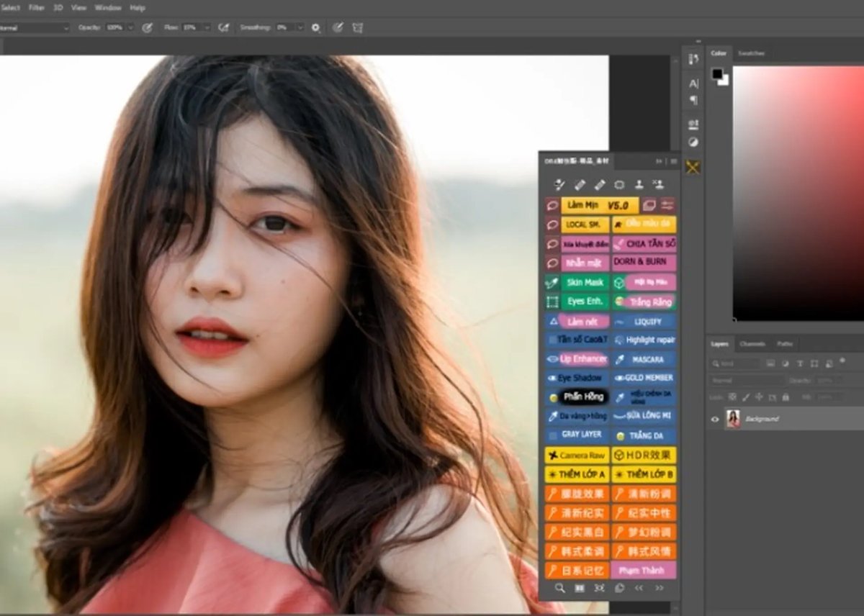Expand the Opacity value dropdown arrow

tap(130, 27)
